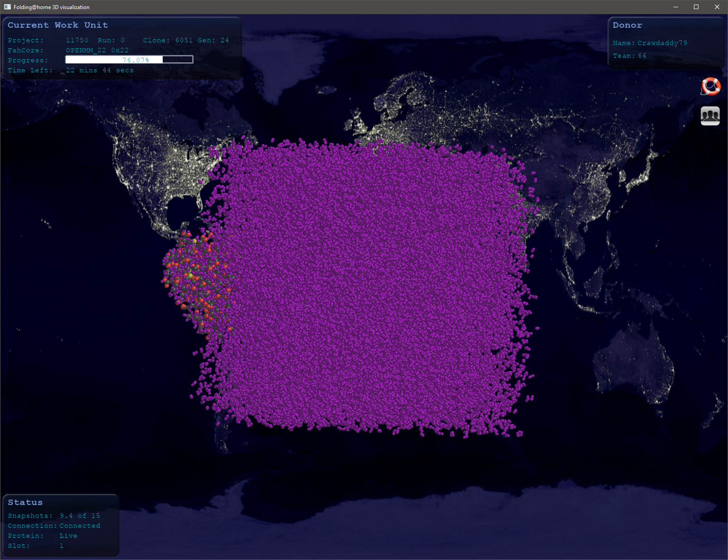Image resolution: width=728 pixels, height=560 pixels.
Task: Click donor name Crawdaddy79
Action: click(x=662, y=43)
